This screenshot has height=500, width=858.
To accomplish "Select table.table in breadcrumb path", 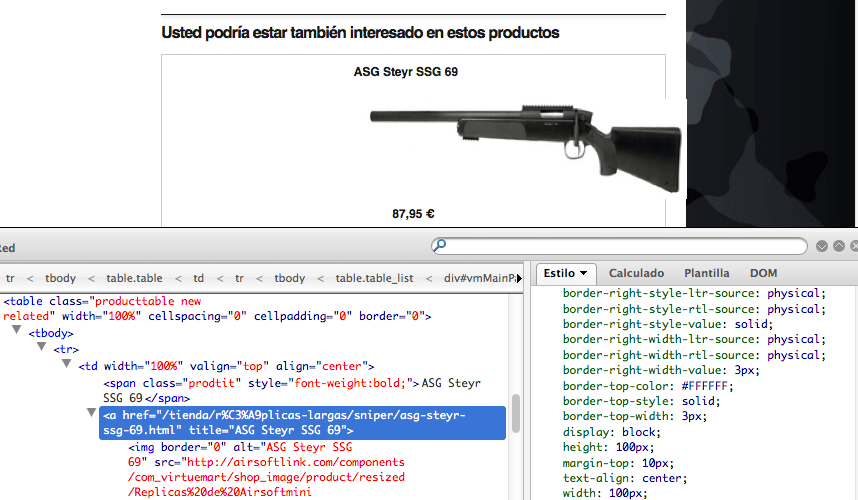I will coord(134,278).
